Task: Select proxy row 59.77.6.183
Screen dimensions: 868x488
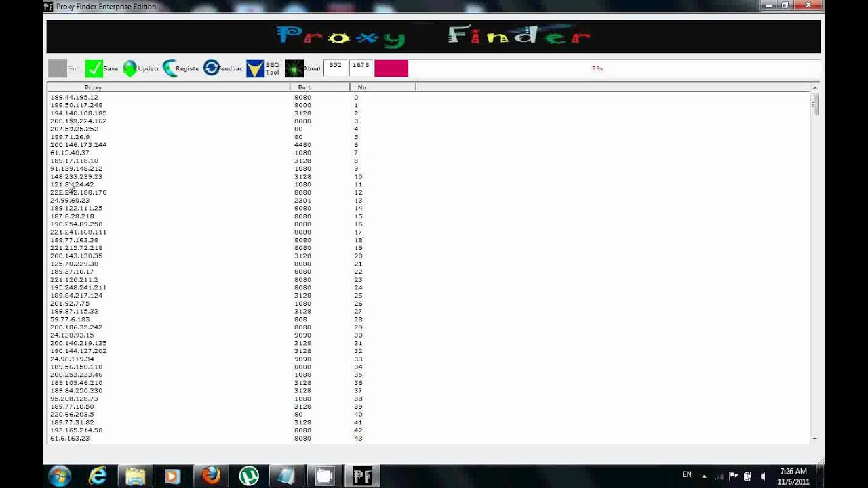Action: coord(70,319)
